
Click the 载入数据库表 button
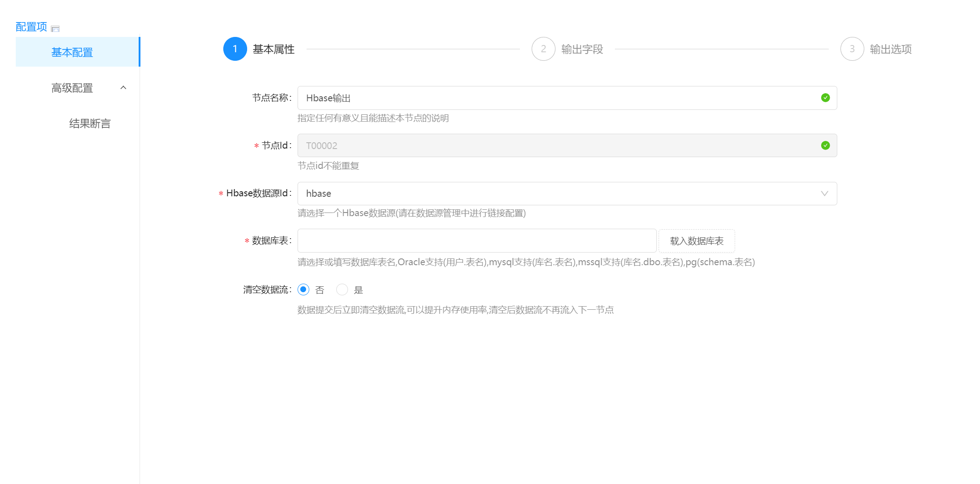coord(696,241)
